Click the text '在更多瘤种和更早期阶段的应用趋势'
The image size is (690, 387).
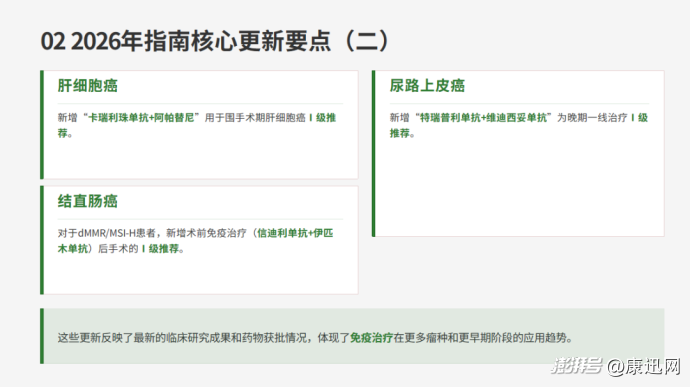click(x=480, y=338)
